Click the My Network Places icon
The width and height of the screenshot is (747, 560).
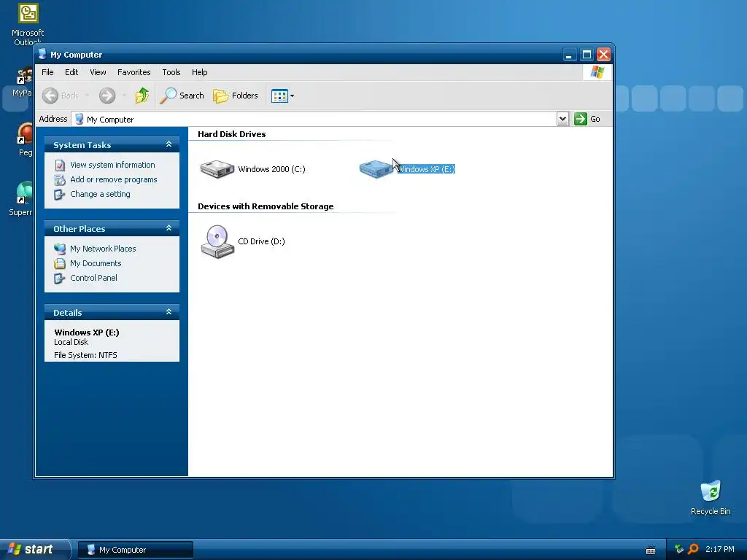[x=60, y=249]
